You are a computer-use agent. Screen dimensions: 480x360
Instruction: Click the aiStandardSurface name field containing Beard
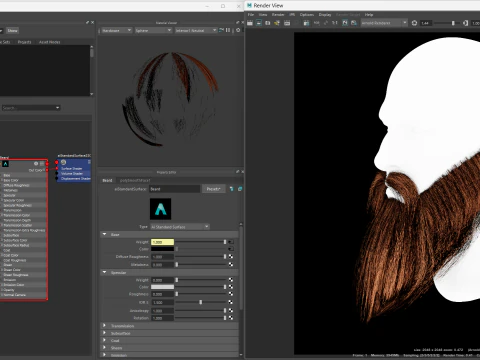pyautogui.click(x=174, y=189)
